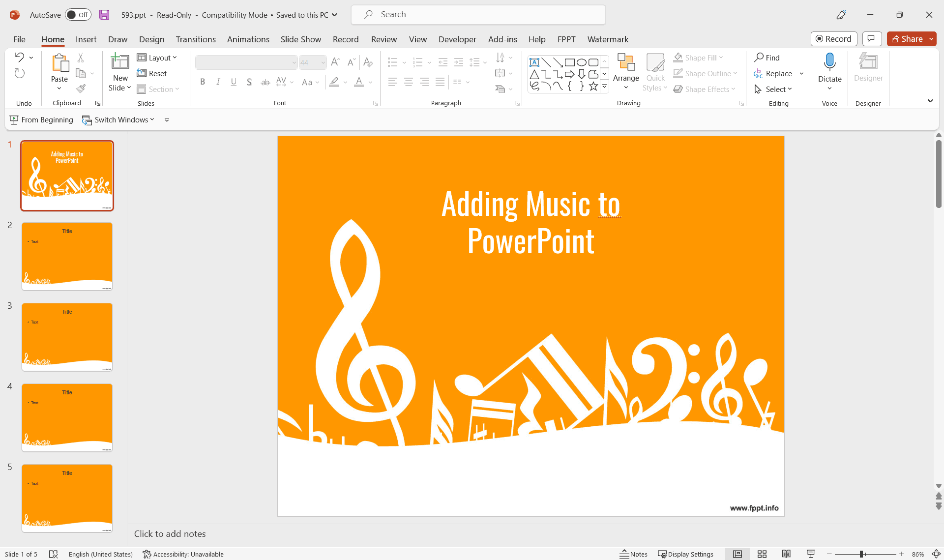Click the Undo arrow icon
This screenshot has height=560, width=944.
19,57
